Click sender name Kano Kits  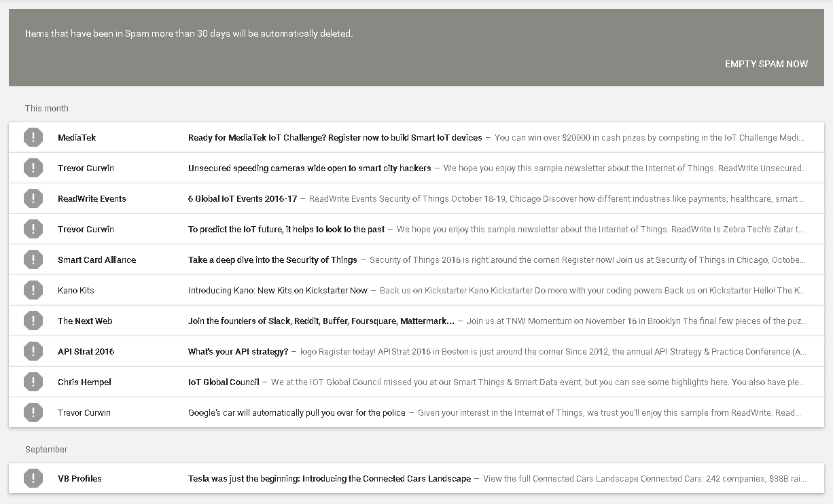(x=76, y=290)
